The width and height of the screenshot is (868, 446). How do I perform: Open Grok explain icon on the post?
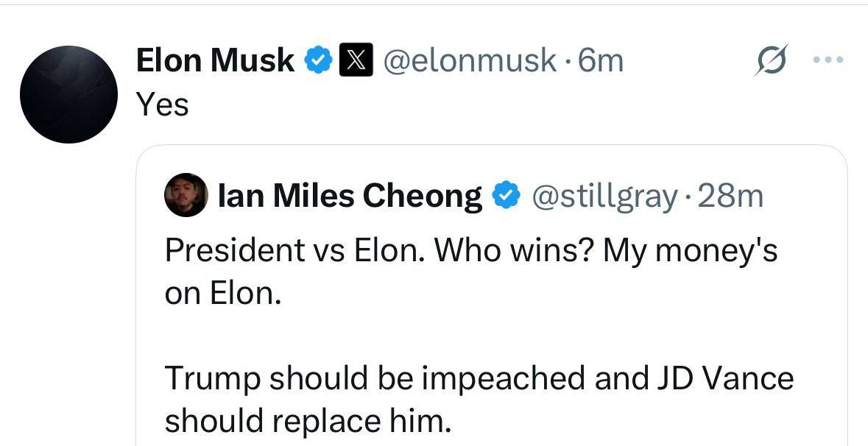771,60
